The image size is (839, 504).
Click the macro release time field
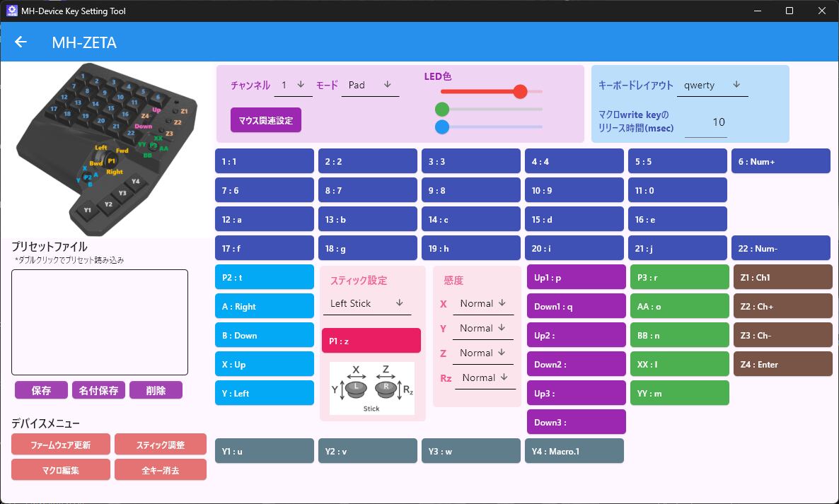click(x=706, y=122)
